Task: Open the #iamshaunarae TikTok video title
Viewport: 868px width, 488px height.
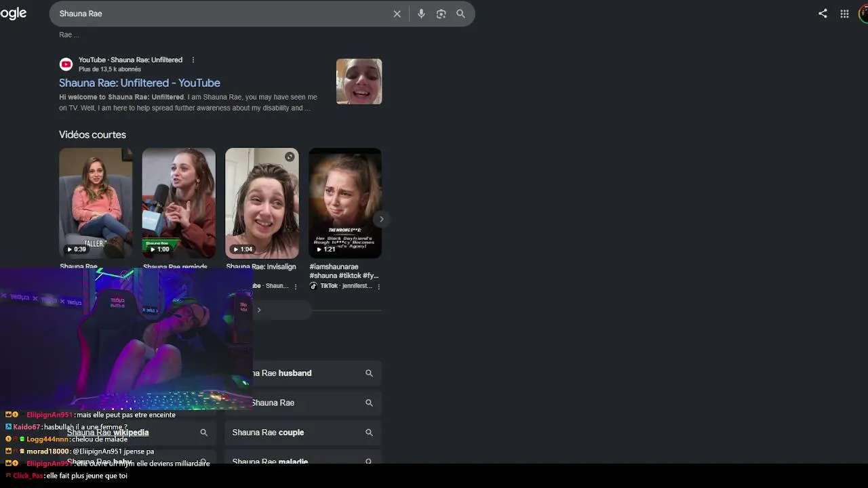Action: 344,271
